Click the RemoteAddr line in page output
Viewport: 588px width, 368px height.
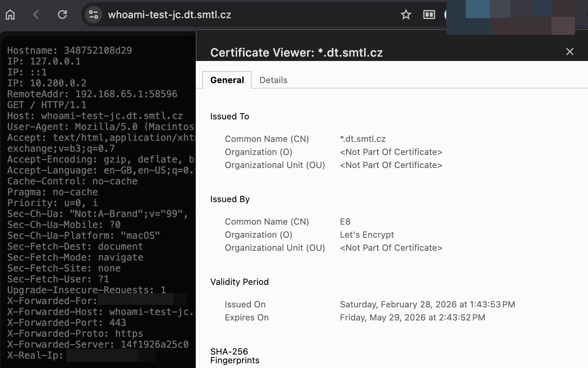click(92, 94)
